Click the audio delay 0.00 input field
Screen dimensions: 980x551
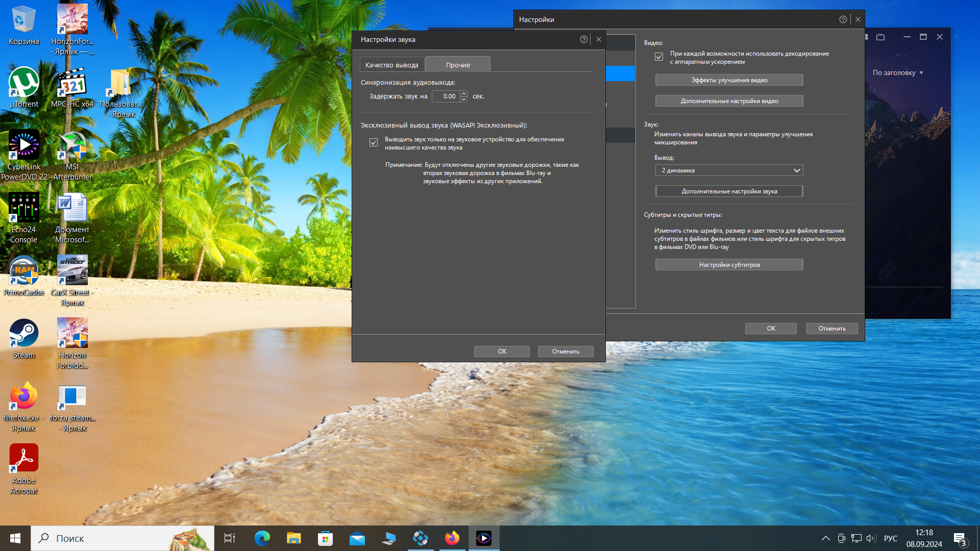(x=447, y=96)
